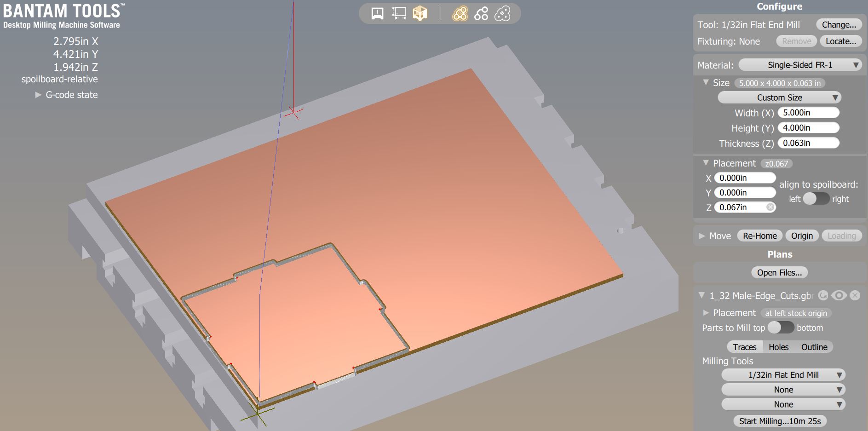Open the Material Single-Sided FR-1 dropdown

800,65
